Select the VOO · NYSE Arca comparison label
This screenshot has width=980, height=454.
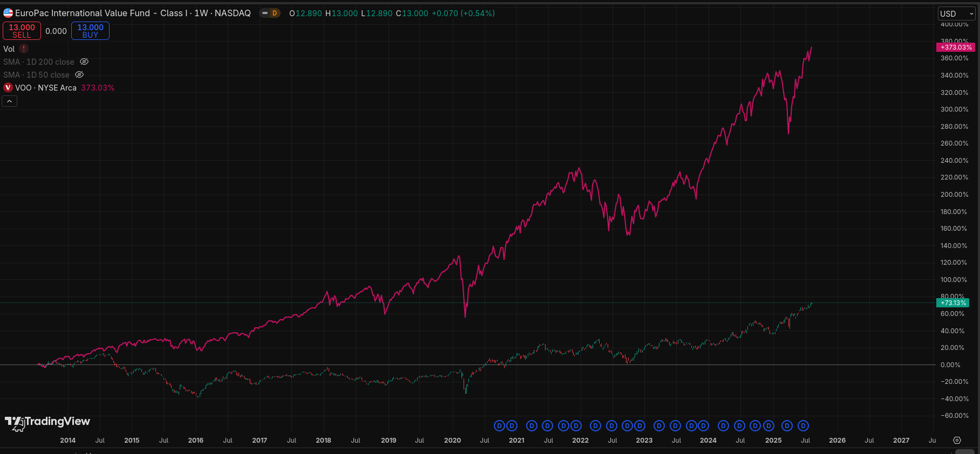46,87
